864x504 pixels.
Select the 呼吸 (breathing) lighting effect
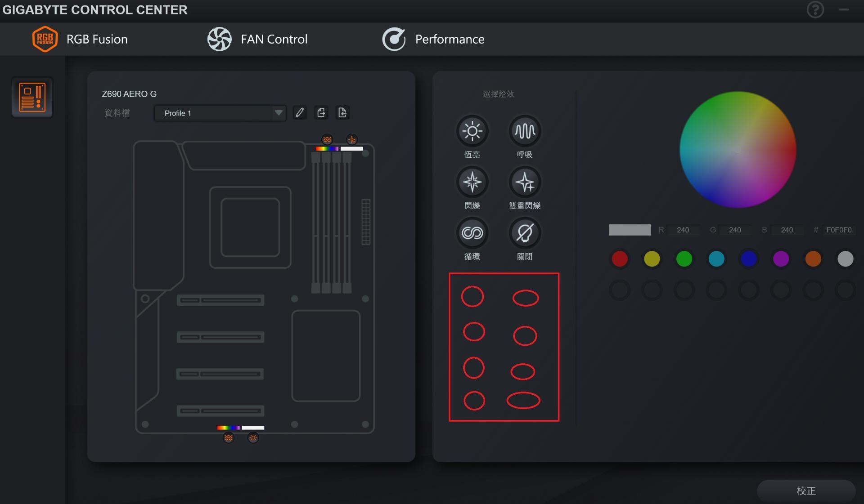pos(524,131)
